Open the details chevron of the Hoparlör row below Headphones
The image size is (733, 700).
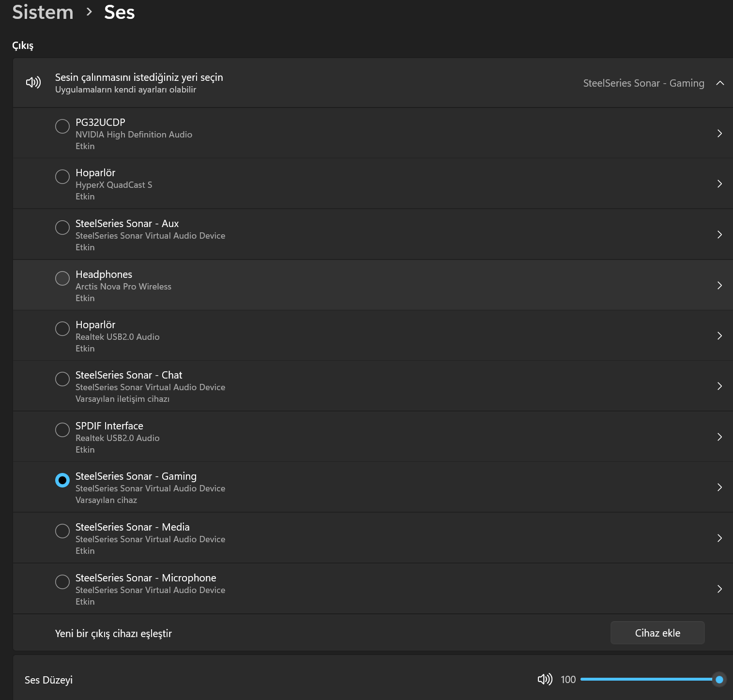719,336
